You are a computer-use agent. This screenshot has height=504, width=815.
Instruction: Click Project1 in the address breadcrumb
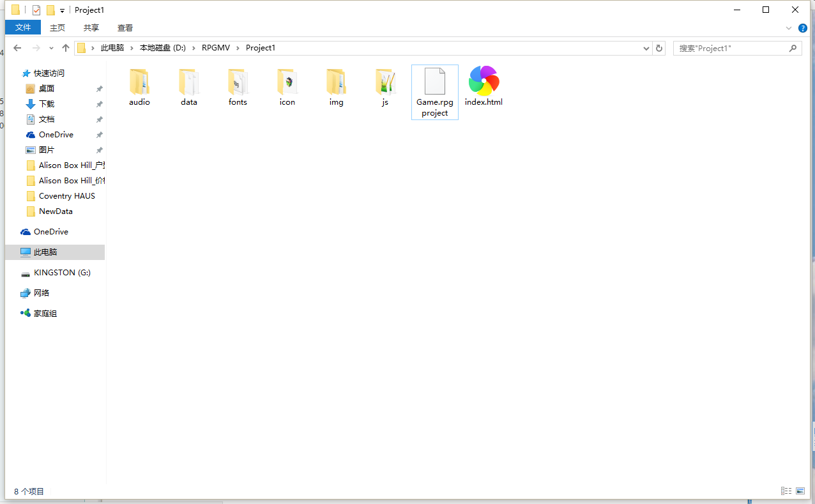pos(261,48)
